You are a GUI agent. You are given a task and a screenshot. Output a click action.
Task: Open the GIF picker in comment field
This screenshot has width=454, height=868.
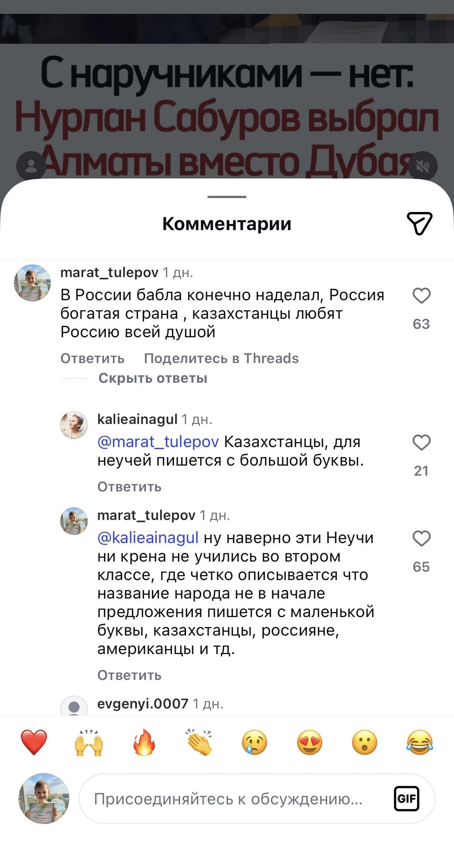click(406, 799)
